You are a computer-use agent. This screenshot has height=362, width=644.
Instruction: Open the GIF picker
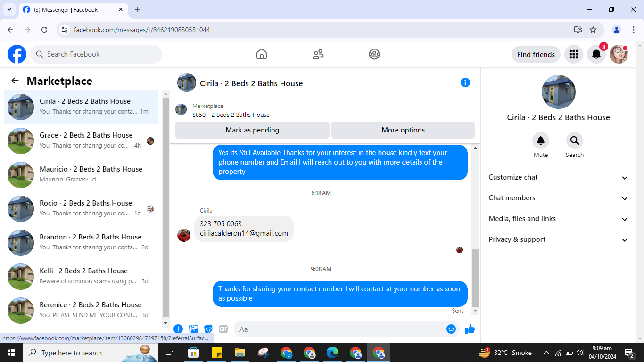coord(223,329)
